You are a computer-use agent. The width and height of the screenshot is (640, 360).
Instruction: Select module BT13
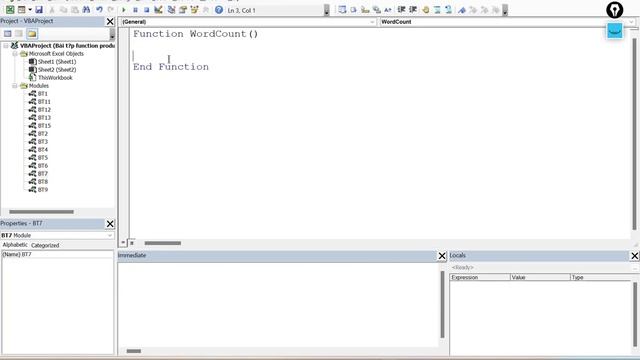(x=44, y=118)
